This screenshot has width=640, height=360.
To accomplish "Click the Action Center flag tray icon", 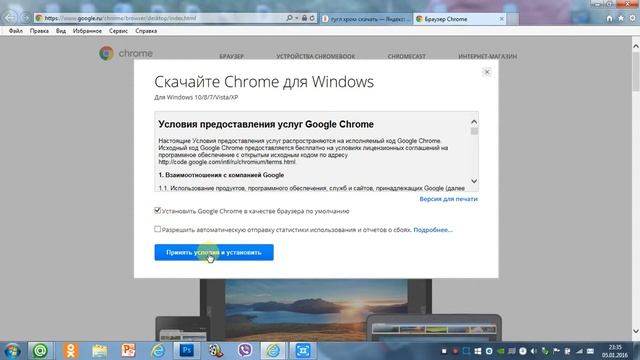I will click(x=556, y=351).
